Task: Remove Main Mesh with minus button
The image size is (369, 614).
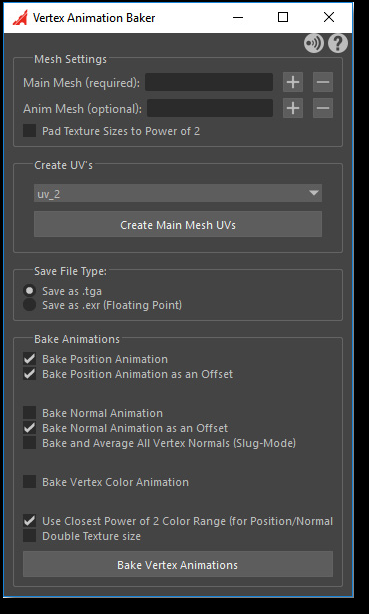Action: [323, 82]
